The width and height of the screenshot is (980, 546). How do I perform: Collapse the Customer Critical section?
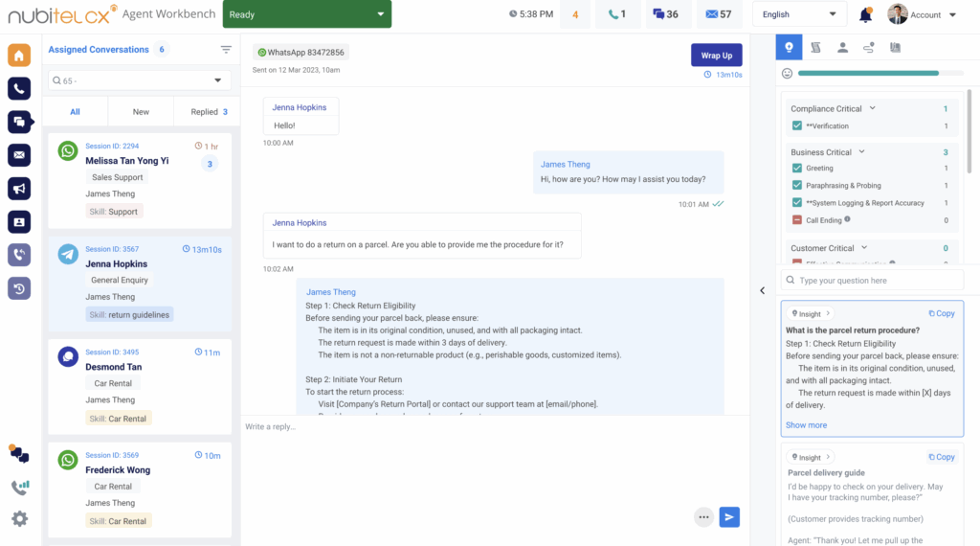pos(864,248)
